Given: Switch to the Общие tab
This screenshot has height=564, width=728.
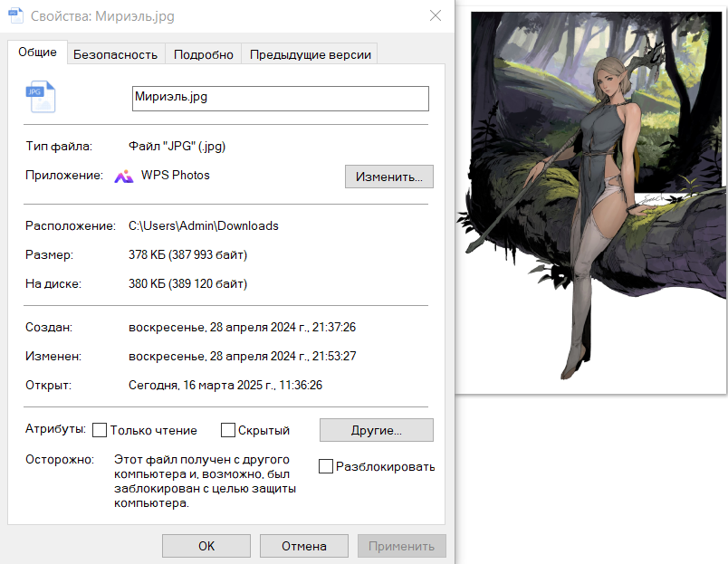Looking at the screenshot, I should pos(37,53).
